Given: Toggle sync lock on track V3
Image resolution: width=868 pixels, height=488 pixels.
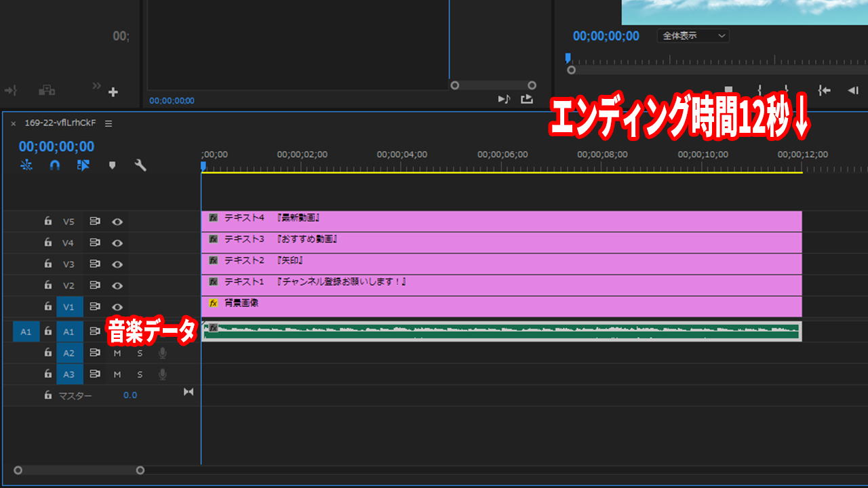Looking at the screenshot, I should click(x=95, y=264).
